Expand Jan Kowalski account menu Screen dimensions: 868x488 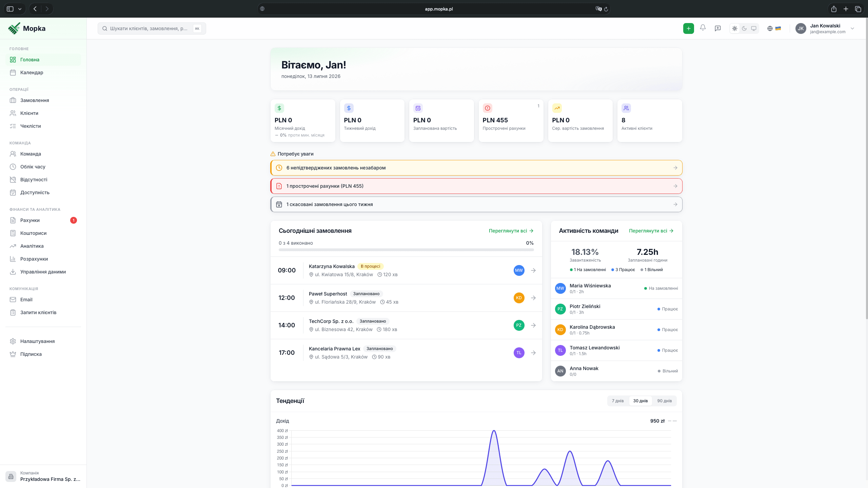825,28
